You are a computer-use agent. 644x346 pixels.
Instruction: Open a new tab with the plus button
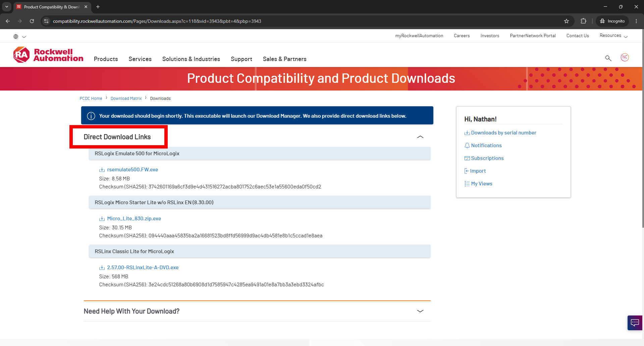point(98,7)
